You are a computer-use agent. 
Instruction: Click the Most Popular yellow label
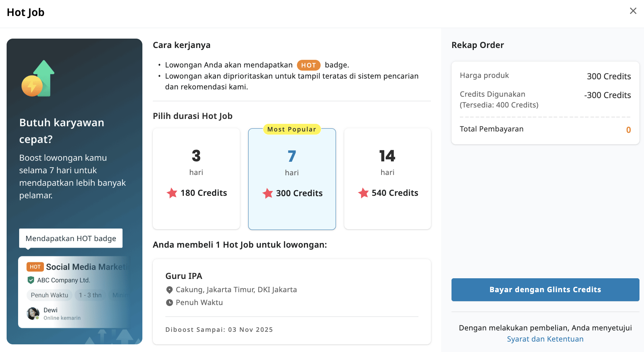pos(292,129)
